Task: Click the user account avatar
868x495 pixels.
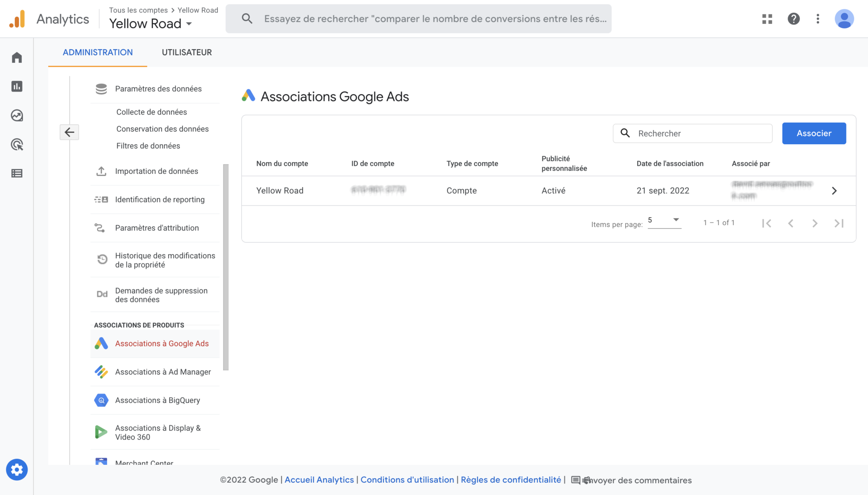Action: [x=844, y=19]
